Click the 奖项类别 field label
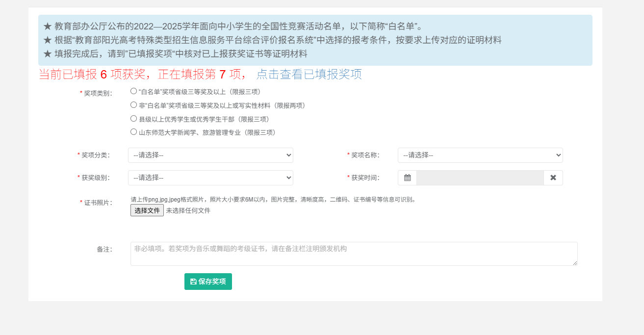 pyautogui.click(x=98, y=93)
